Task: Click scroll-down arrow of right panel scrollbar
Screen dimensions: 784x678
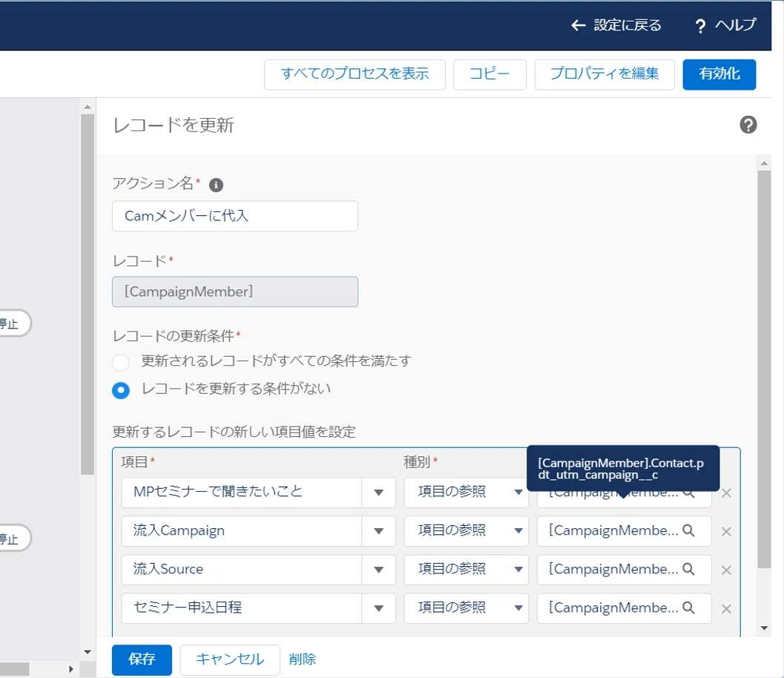Action: (764, 628)
